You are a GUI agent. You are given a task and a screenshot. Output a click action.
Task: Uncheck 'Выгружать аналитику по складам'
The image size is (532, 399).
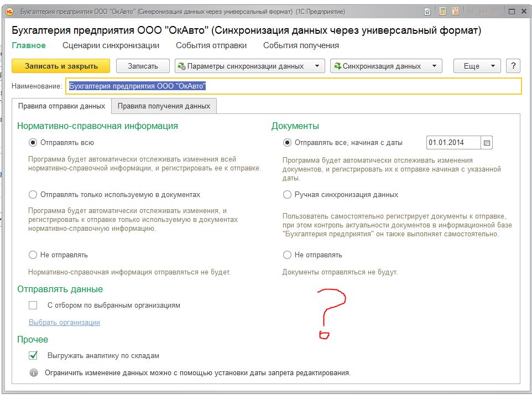[x=33, y=355]
